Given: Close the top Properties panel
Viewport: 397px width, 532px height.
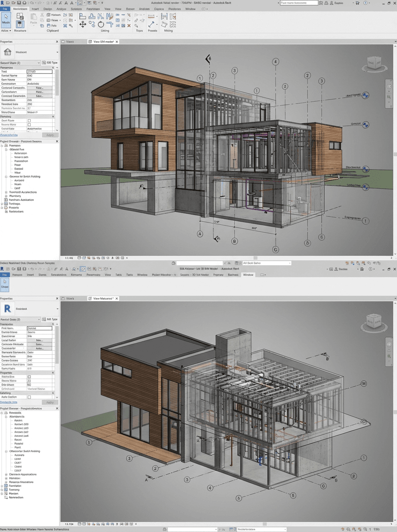Looking at the screenshot, I should [x=57, y=42].
